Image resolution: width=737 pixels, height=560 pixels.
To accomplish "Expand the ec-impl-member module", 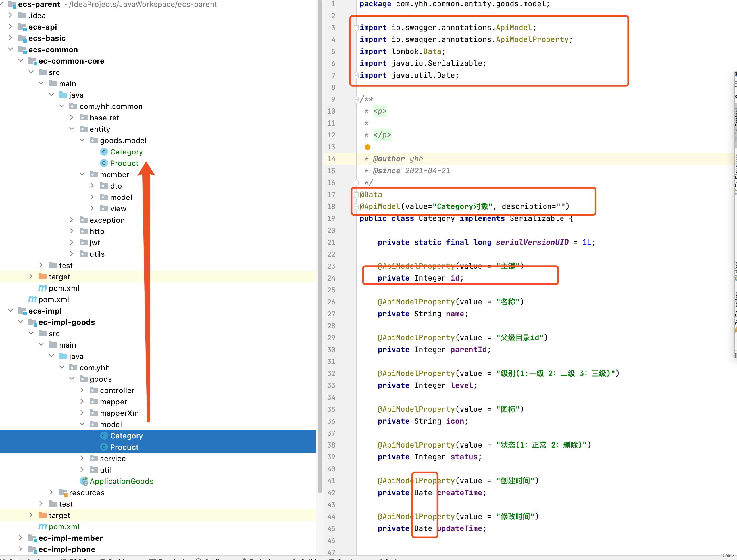I will 21,538.
